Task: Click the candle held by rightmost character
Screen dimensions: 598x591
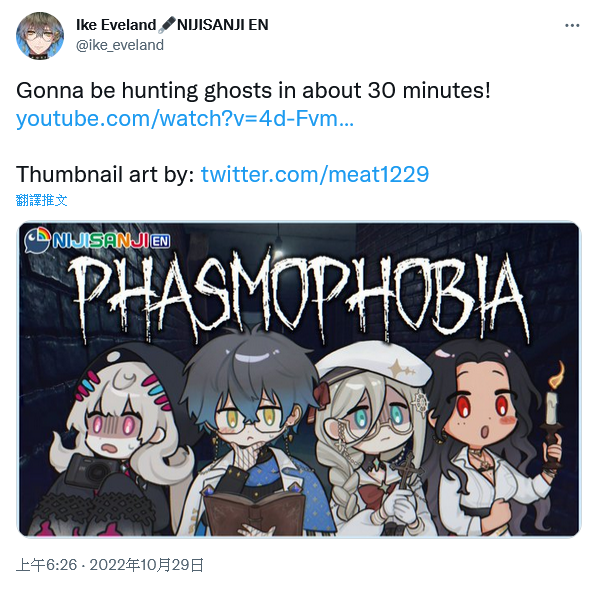Action: [553, 406]
